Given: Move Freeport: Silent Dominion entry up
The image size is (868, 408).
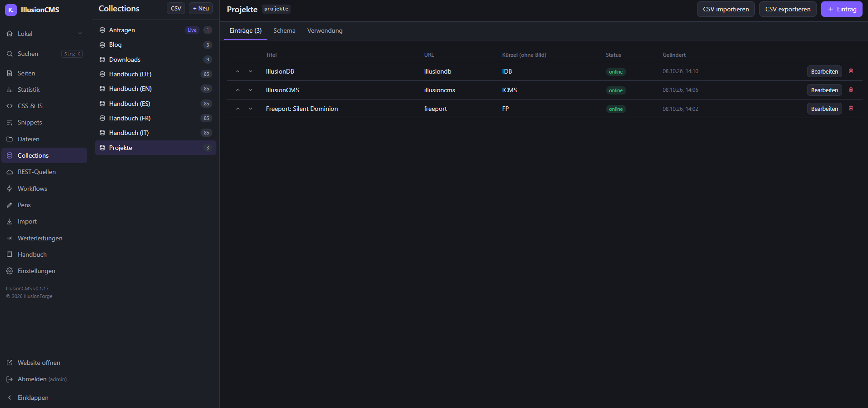Looking at the screenshot, I should point(237,109).
